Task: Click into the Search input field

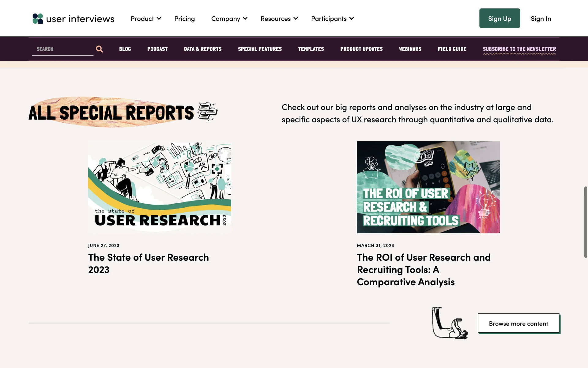Action: tap(63, 49)
